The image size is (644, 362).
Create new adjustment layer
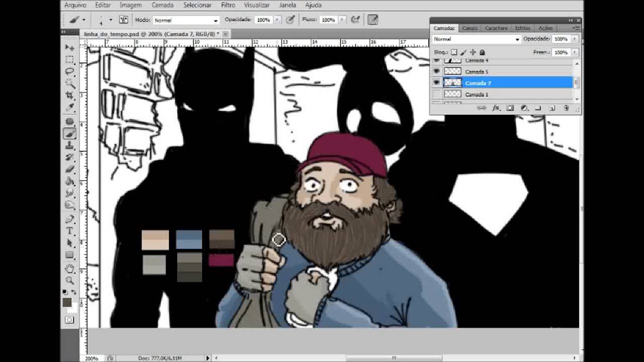coord(524,108)
